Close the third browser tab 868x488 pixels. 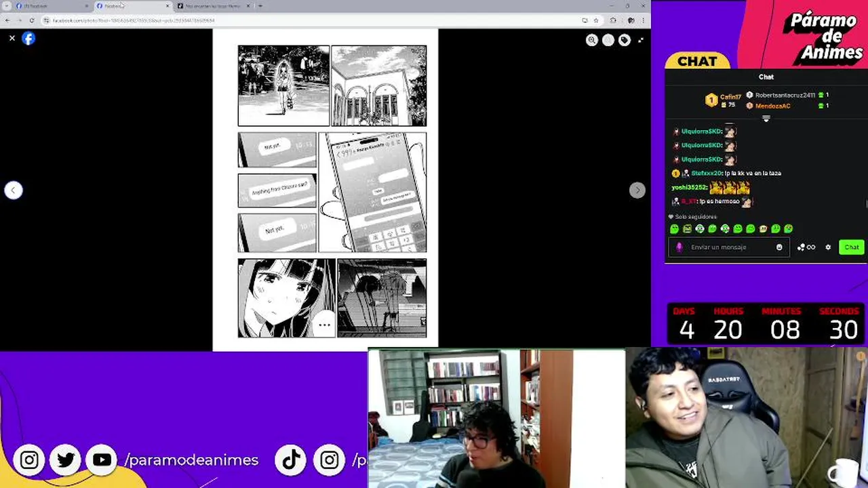click(248, 6)
